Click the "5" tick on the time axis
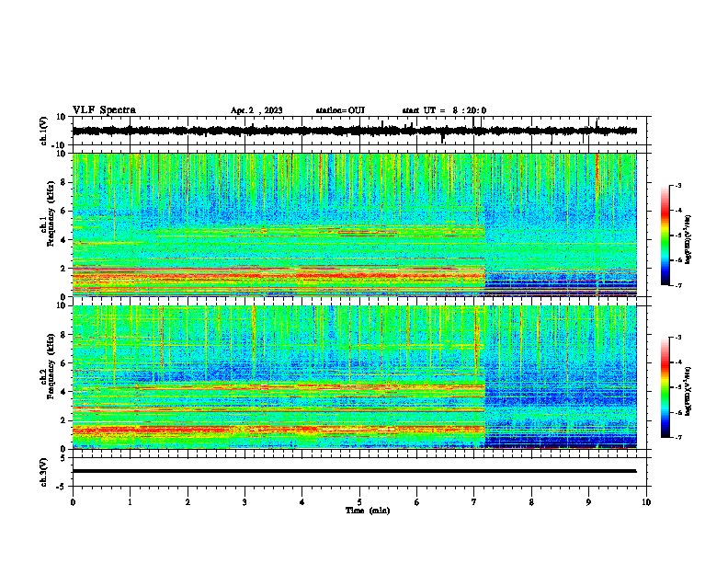 [x=359, y=502]
